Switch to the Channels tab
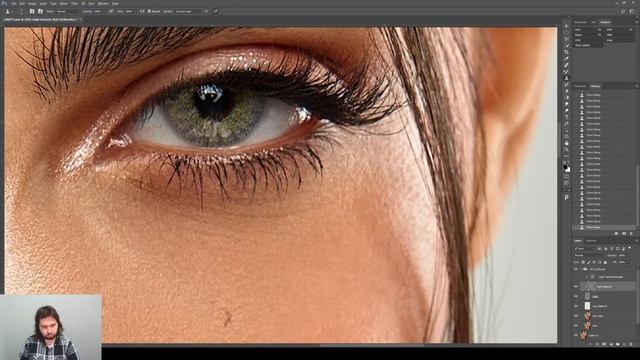This screenshot has height=360, width=640. [x=591, y=241]
